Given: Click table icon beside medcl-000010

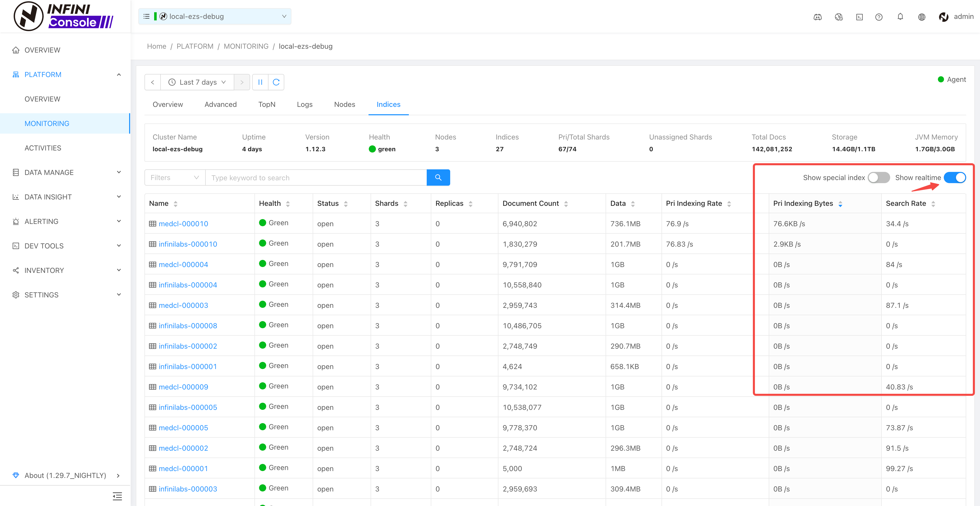Looking at the screenshot, I should [153, 223].
